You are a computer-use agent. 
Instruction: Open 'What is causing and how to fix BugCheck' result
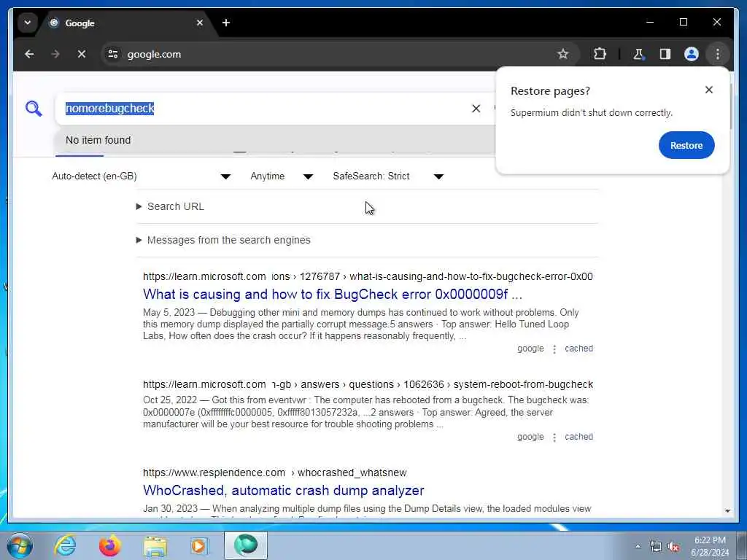pos(333,295)
